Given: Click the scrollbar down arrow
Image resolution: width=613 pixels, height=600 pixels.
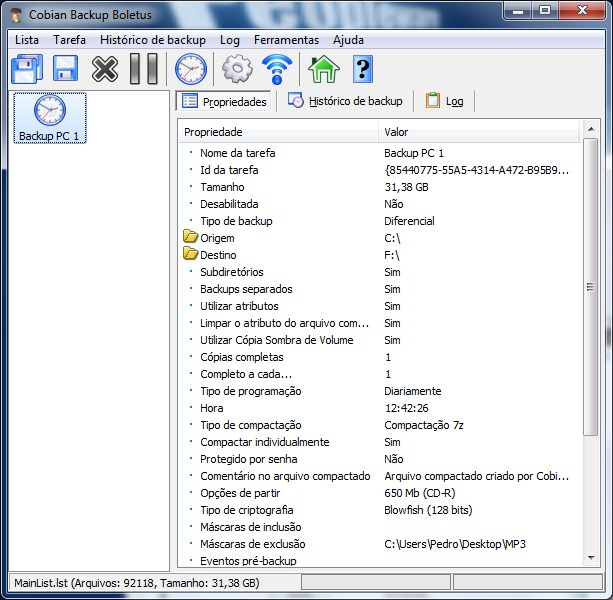Looking at the screenshot, I should (591, 558).
